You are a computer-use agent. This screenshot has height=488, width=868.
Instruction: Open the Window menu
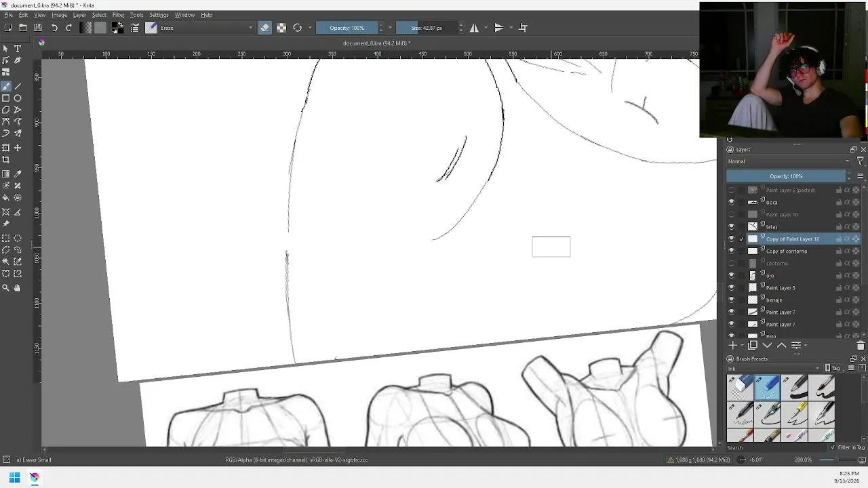(x=184, y=15)
